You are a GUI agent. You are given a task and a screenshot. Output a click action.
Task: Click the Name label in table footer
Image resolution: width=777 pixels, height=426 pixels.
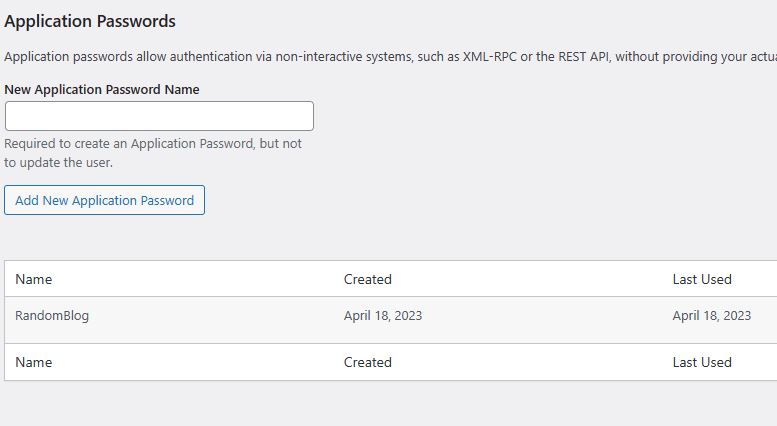tap(34, 362)
